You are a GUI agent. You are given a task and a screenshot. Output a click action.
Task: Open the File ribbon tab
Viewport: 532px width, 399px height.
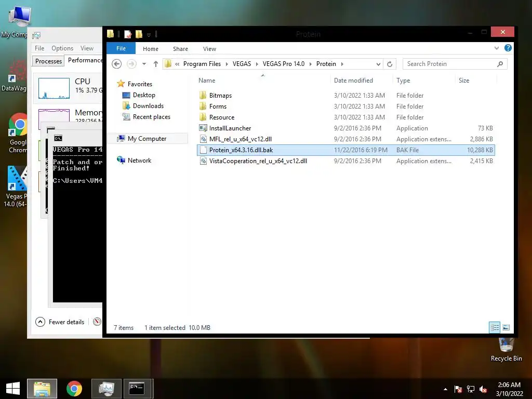121,48
